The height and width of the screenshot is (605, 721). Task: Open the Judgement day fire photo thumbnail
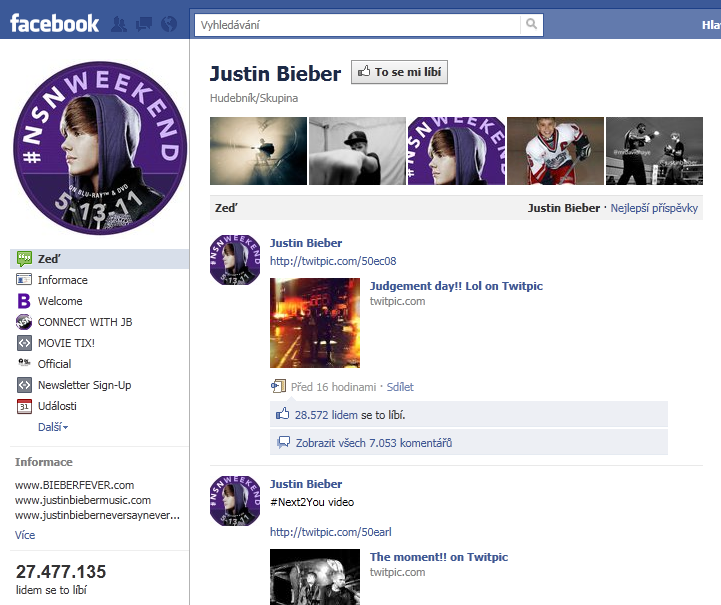point(315,323)
